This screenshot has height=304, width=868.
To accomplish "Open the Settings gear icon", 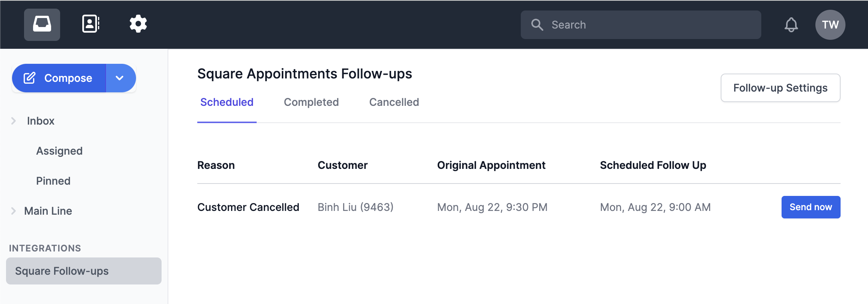I will [x=138, y=24].
